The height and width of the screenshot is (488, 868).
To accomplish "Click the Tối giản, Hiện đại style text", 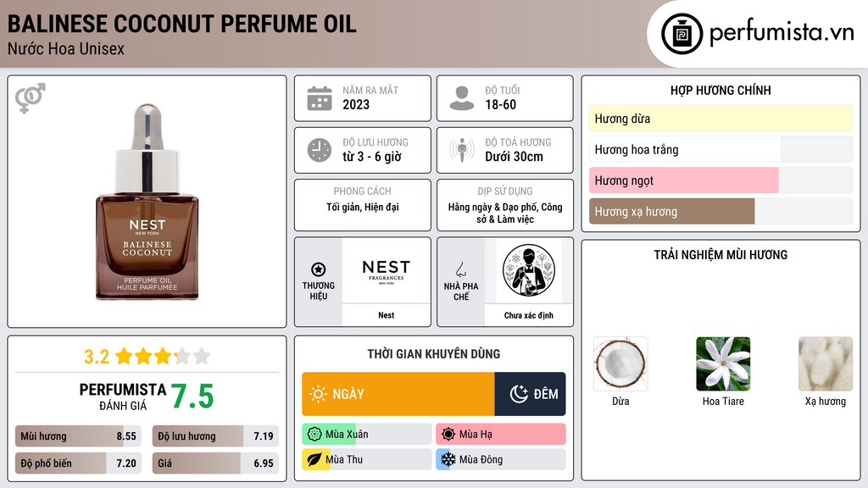I will (363, 207).
